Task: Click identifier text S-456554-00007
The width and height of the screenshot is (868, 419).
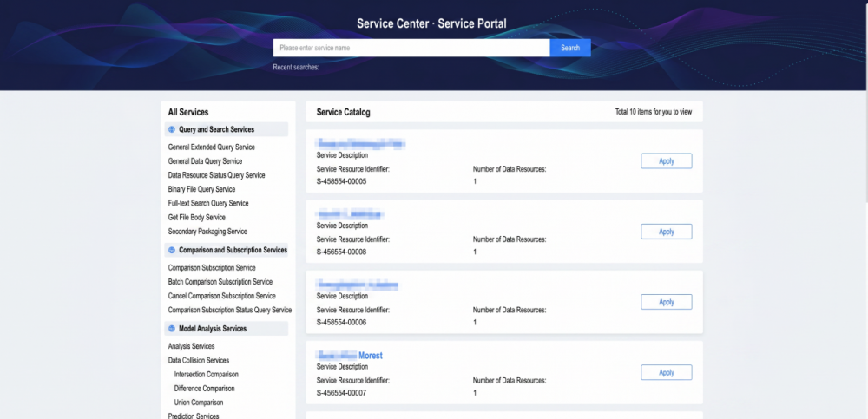Action: click(341, 393)
